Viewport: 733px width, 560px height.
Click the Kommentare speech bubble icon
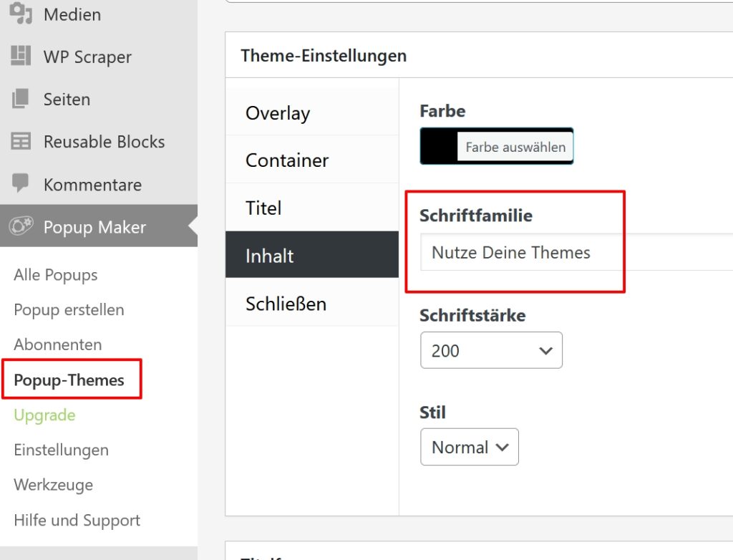pyautogui.click(x=21, y=183)
